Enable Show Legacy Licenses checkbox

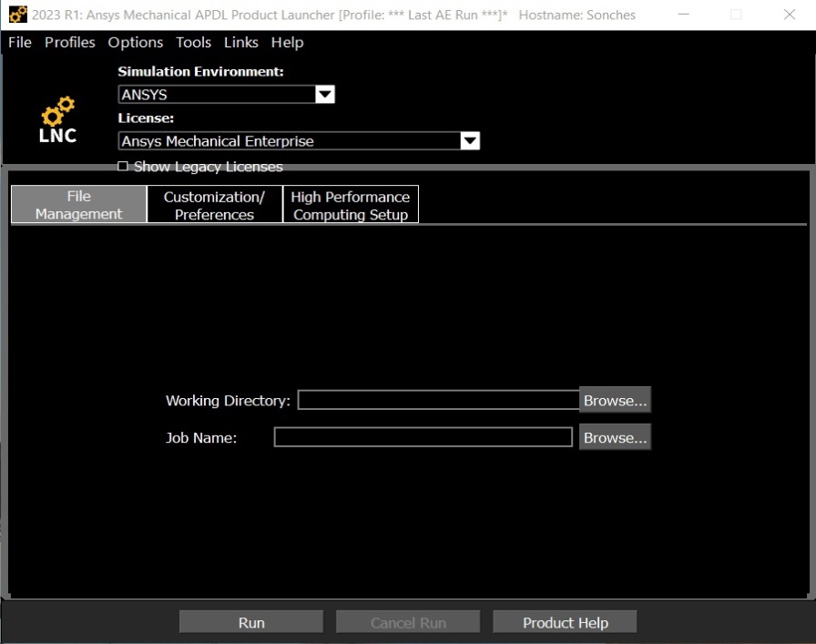pyautogui.click(x=123, y=166)
